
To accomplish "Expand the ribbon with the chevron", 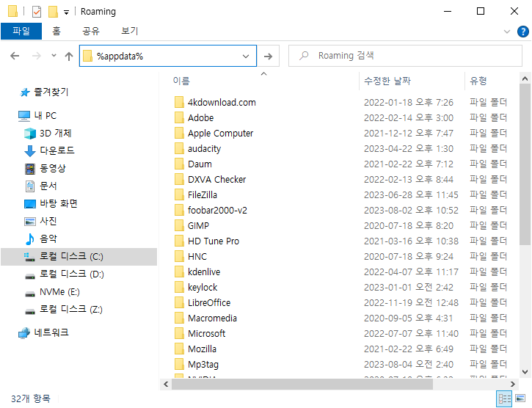I will pyautogui.click(x=507, y=32).
